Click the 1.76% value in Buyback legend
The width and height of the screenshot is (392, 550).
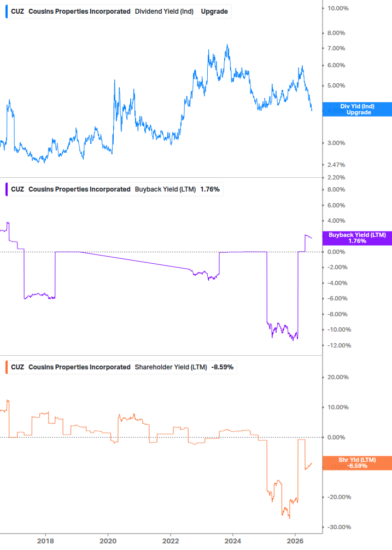pos(210,189)
